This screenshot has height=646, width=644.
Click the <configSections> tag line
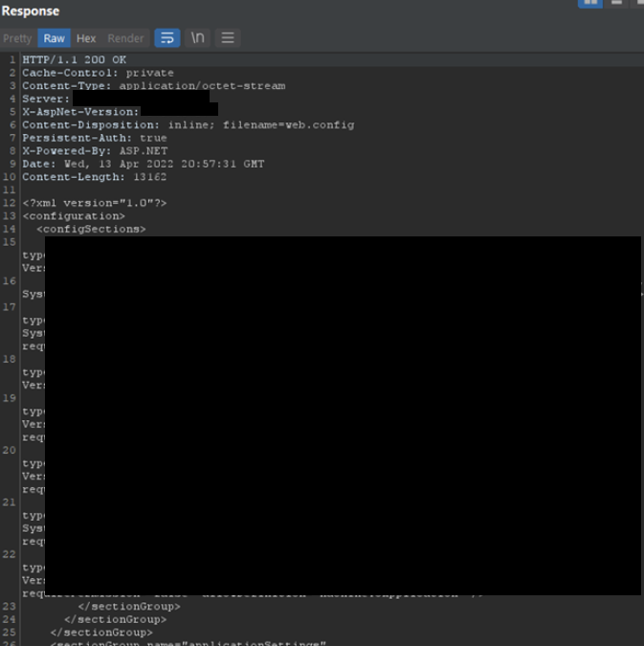(x=91, y=229)
